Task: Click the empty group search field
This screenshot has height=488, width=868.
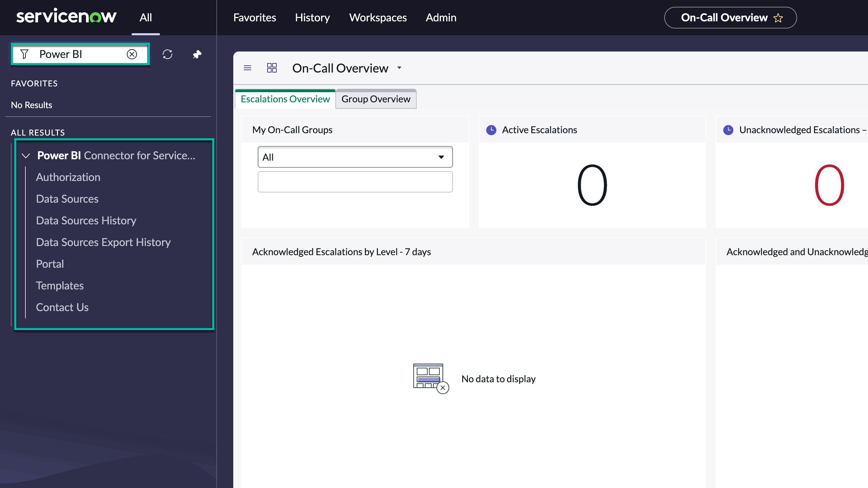Action: [355, 182]
